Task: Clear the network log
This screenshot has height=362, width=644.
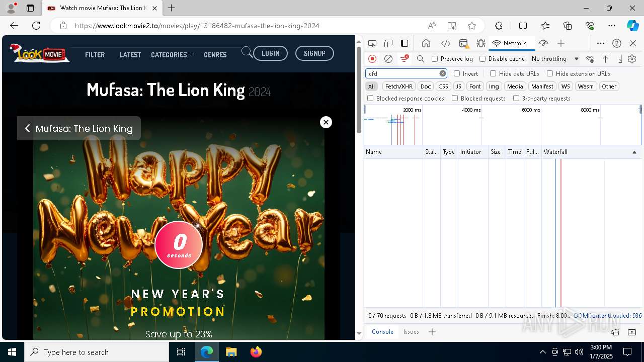Action: tap(388, 59)
